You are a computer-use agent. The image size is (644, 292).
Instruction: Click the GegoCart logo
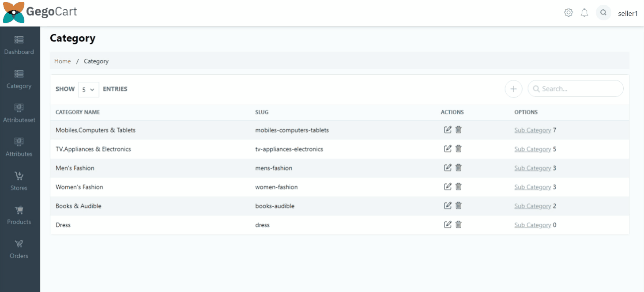[40, 12]
